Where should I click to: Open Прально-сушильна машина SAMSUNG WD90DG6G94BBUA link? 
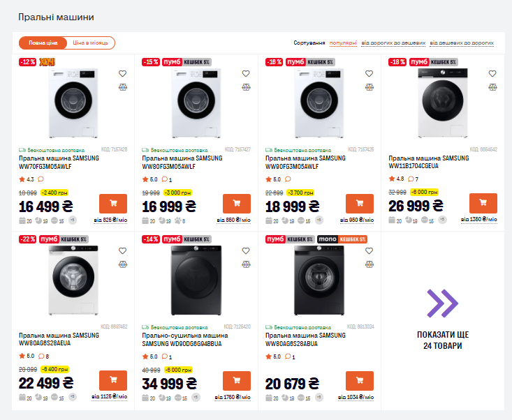pyautogui.click(x=182, y=340)
